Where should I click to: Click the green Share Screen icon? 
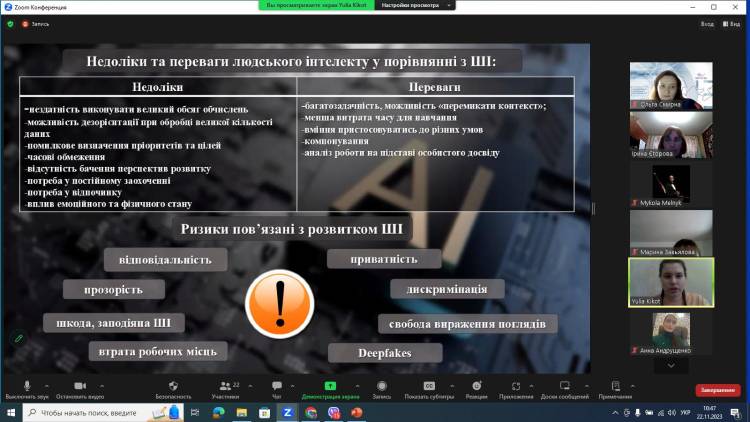(x=330, y=386)
